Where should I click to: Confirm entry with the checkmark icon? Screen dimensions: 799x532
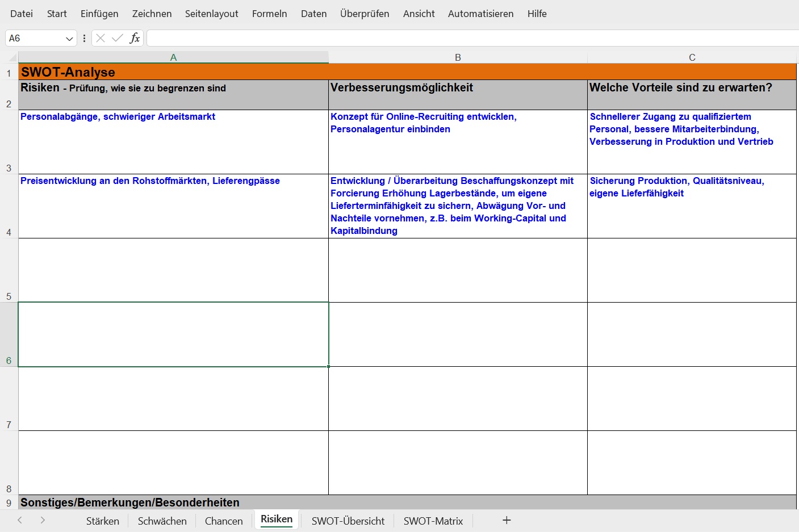[x=118, y=38]
